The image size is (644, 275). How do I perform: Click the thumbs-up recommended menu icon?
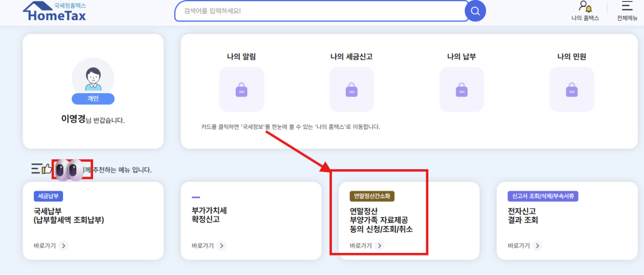[47, 169]
